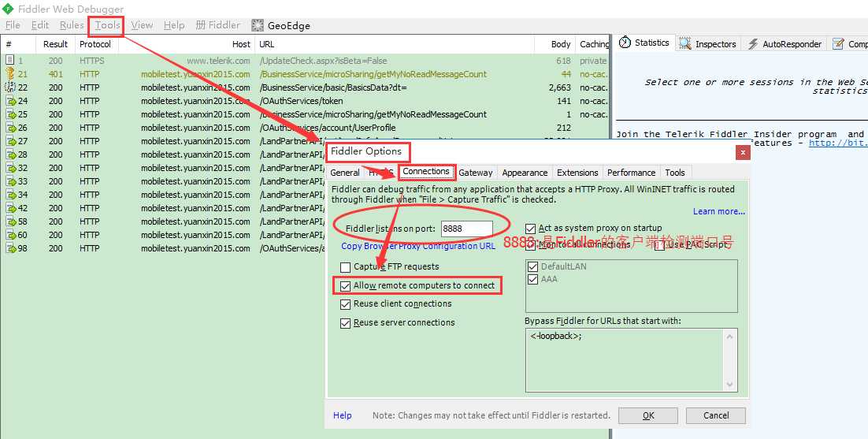Toggle Reuse server connections checkbox
The width and height of the screenshot is (868, 439).
346,322
